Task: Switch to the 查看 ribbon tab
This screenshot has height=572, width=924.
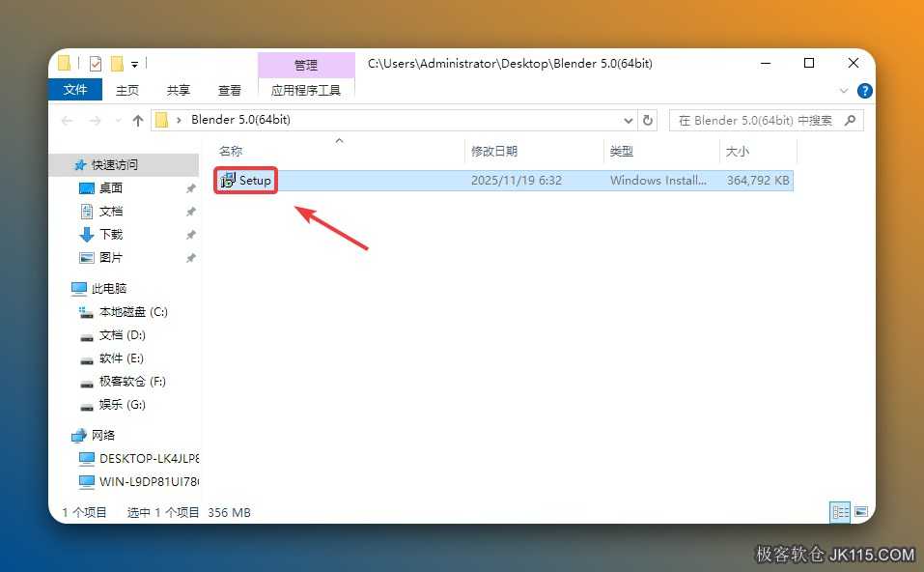Action: click(229, 90)
